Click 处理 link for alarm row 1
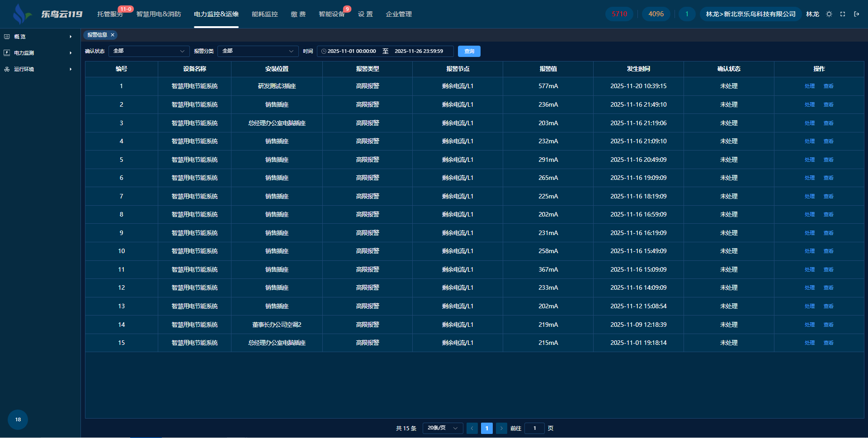This screenshot has height=438, width=868. (x=809, y=86)
